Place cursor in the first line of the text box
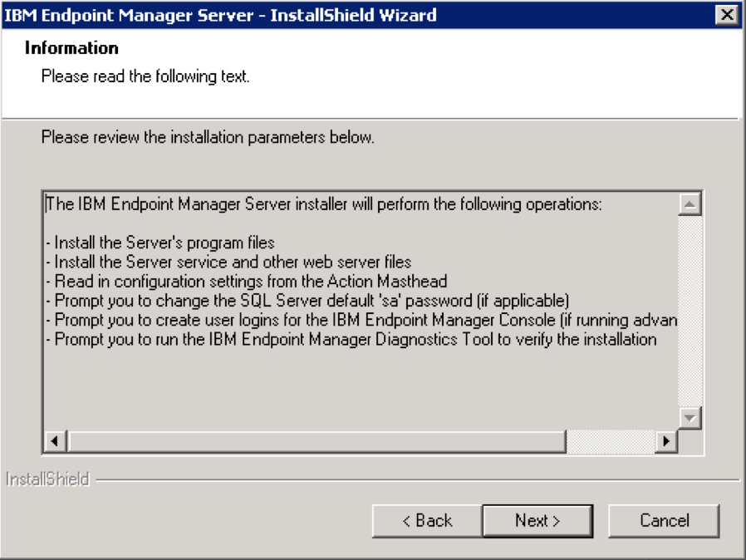 324,204
